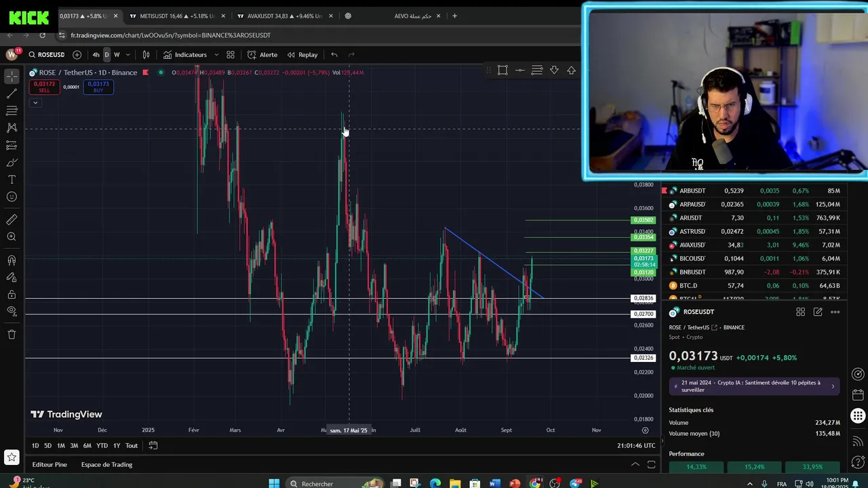Open the ROSEUSD symbol search
868x488 pixels.
[46, 55]
